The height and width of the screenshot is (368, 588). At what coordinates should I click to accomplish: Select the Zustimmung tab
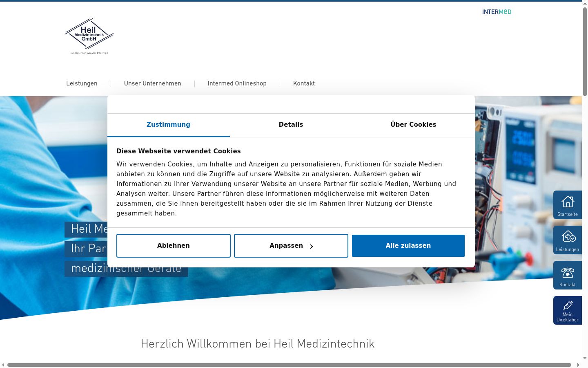click(168, 125)
